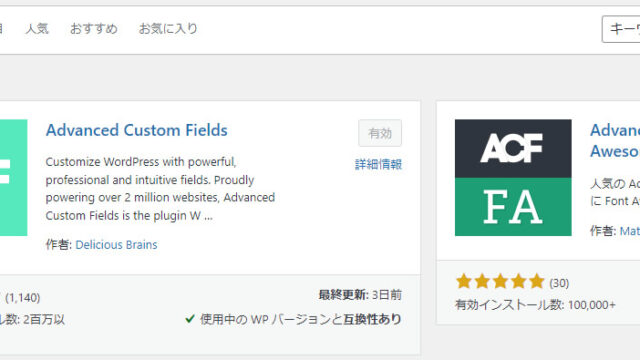Click the fifth gold rating star
The image size is (640, 360).
(x=536, y=282)
